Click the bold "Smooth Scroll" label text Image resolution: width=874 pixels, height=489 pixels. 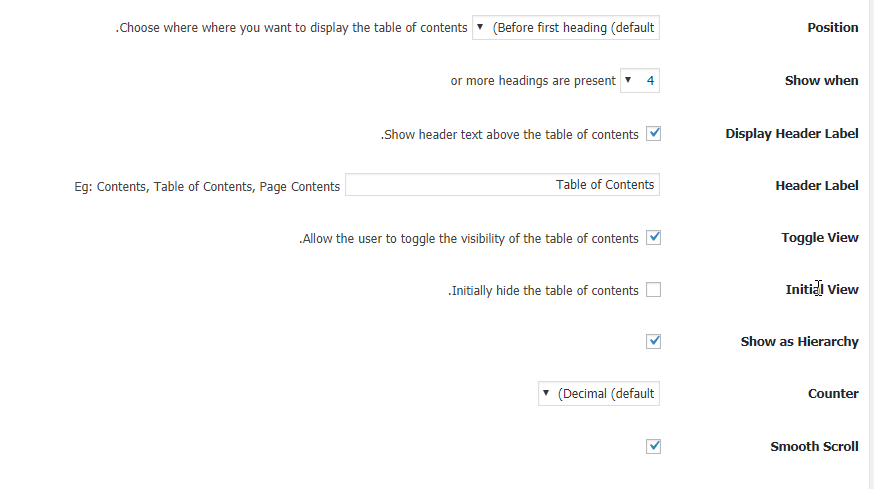tap(814, 447)
